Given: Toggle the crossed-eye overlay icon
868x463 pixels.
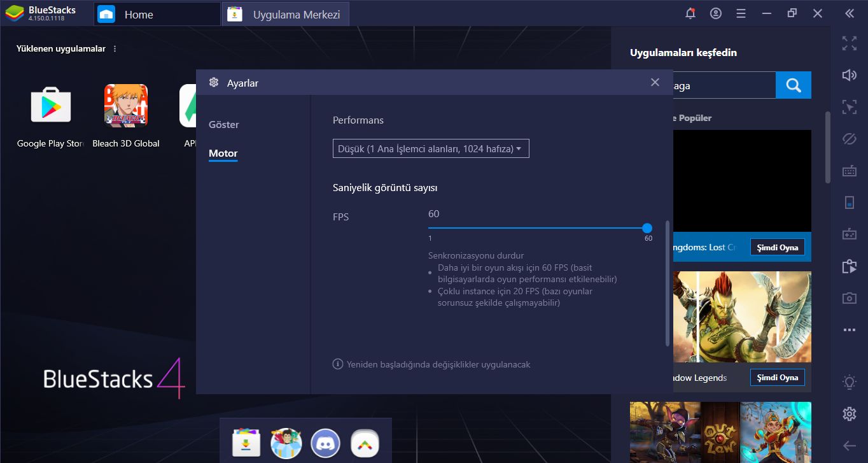Looking at the screenshot, I should pyautogui.click(x=849, y=139).
